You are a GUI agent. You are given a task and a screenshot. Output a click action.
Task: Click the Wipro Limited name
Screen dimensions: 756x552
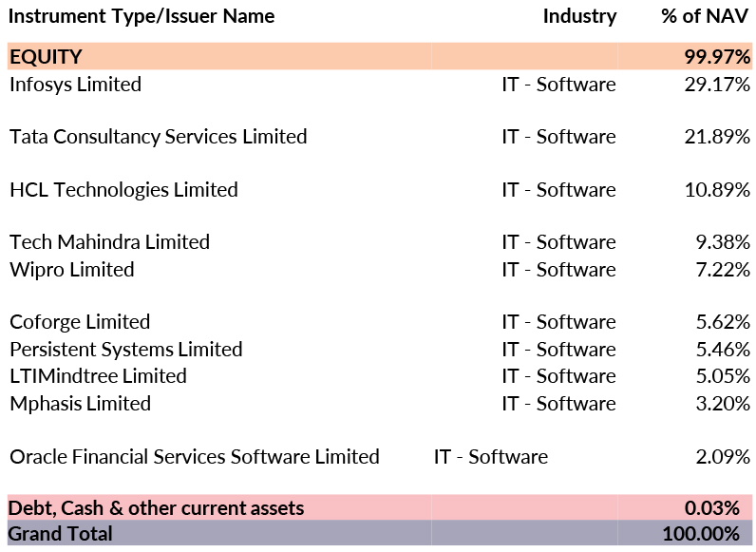(71, 270)
